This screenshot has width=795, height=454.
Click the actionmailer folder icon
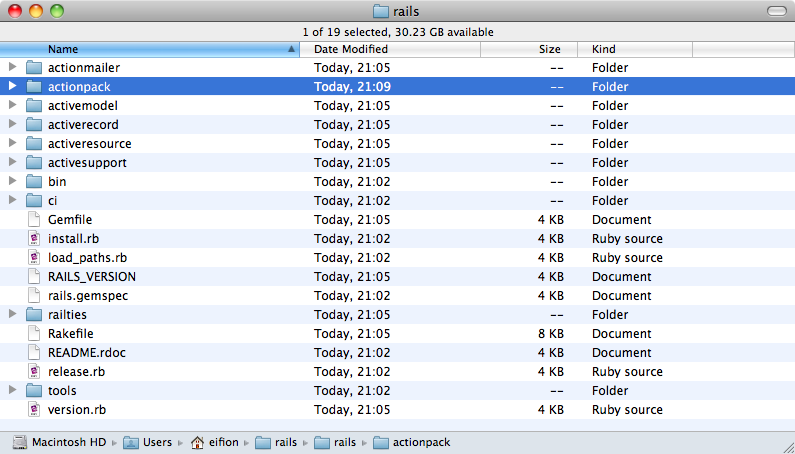[34, 67]
